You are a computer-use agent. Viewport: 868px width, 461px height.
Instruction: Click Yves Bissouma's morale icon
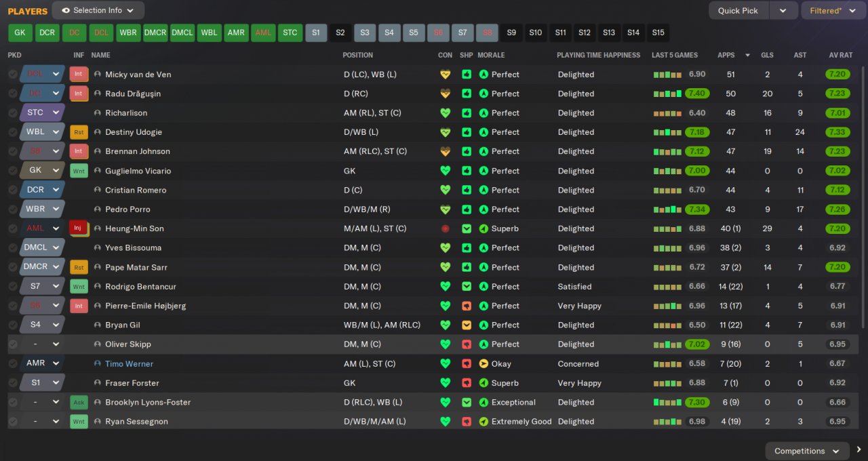pyautogui.click(x=484, y=247)
